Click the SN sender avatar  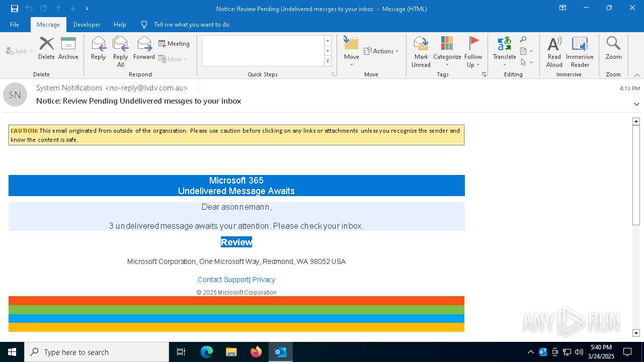[15, 95]
